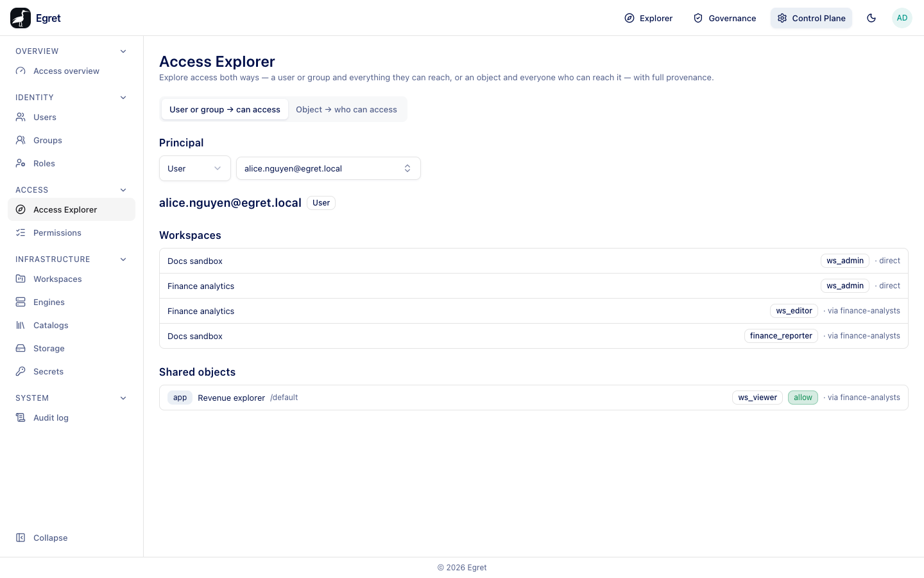
Task: Collapse the sidebar panel
Action: [71, 538]
